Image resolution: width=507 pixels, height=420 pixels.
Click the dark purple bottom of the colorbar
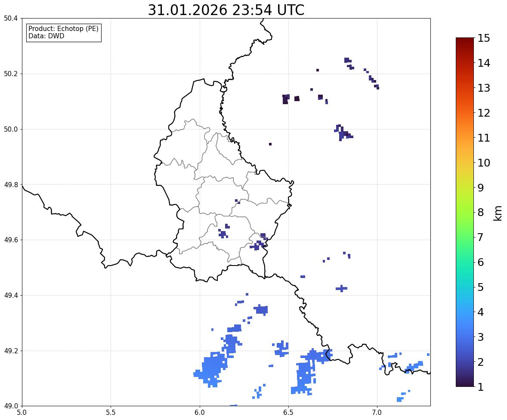pos(465,382)
